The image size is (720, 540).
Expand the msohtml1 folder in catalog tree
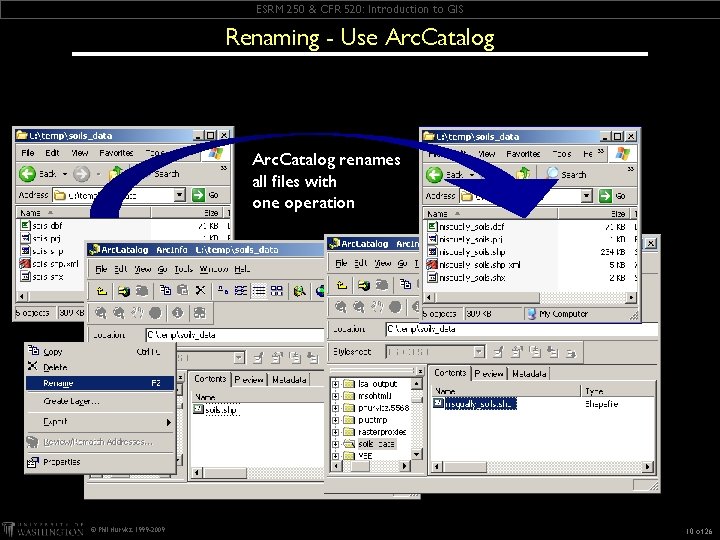[x=336, y=396]
